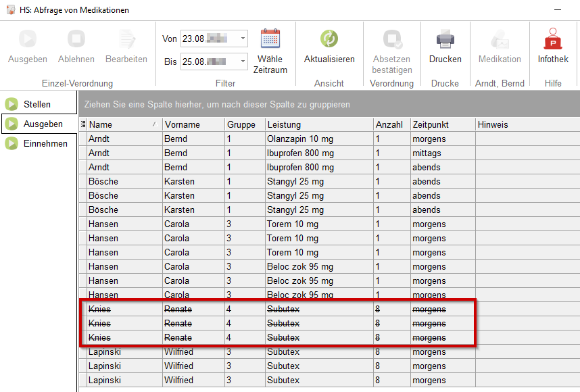Open the Von date dropdown
The height and width of the screenshot is (392, 580).
243,39
